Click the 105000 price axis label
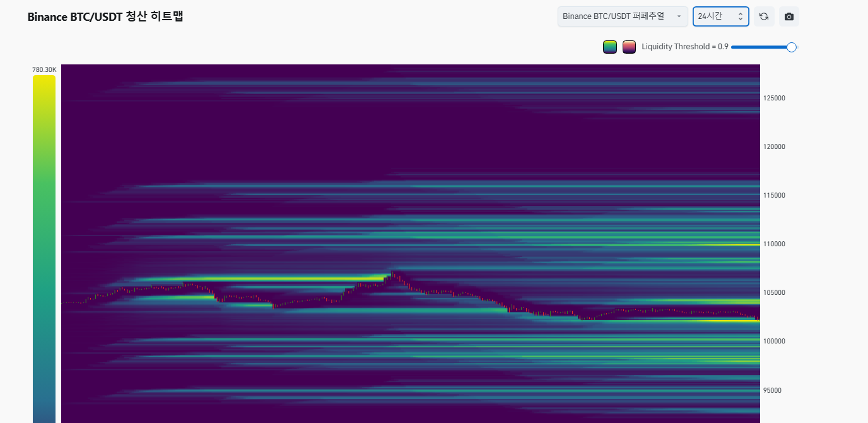 [x=774, y=293]
